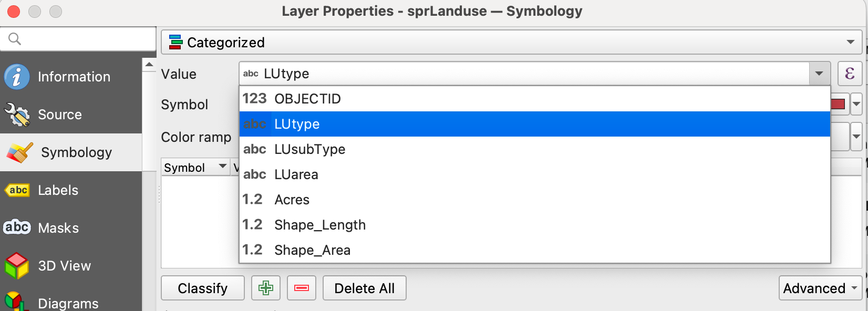Select the Shape_Length field option

tap(319, 225)
